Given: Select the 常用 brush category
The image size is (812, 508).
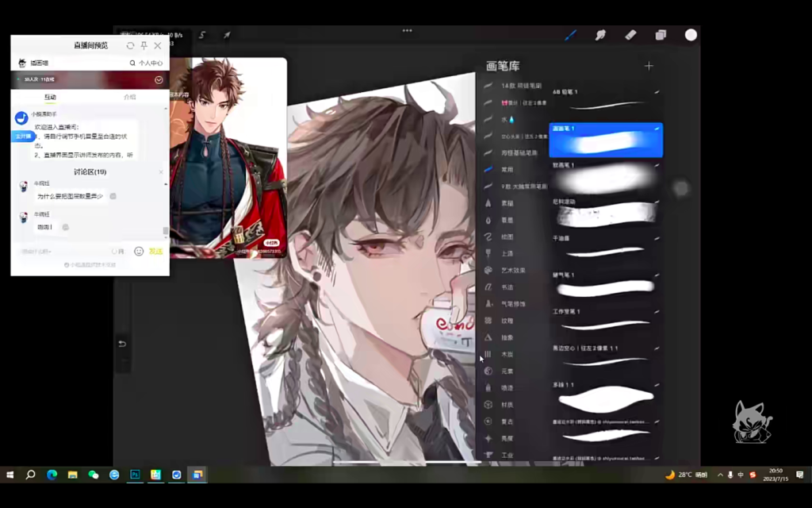Looking at the screenshot, I should (507, 169).
